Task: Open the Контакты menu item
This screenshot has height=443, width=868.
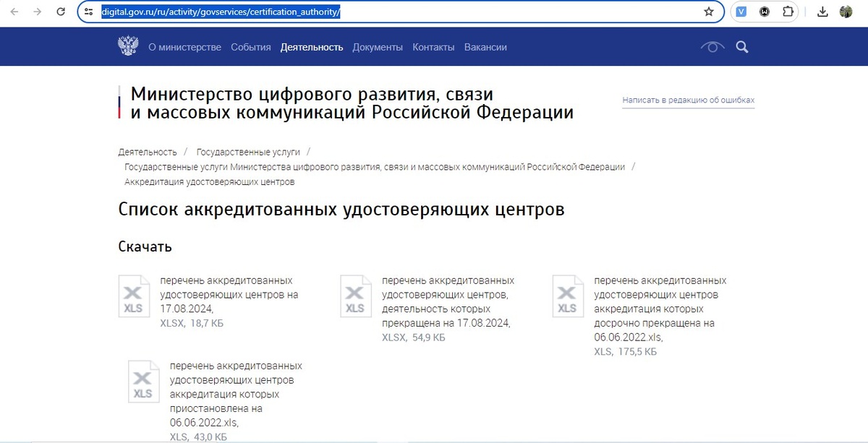Action: 433,46
